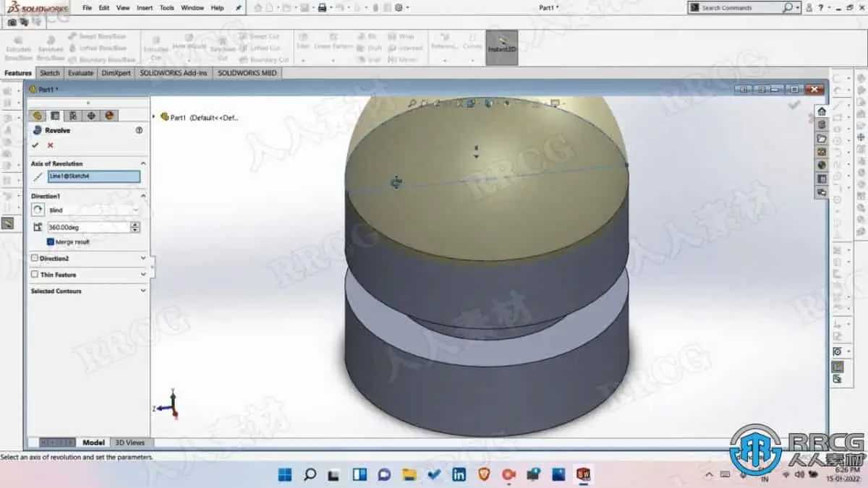Switch to SOLIDWORKS MBD tab
The width and height of the screenshot is (868, 488).
[247, 73]
